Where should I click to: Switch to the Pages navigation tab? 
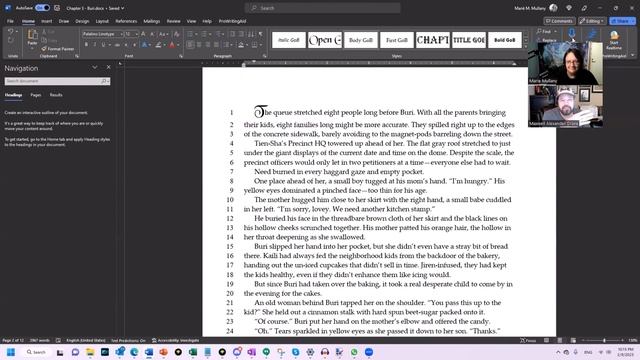pos(36,95)
